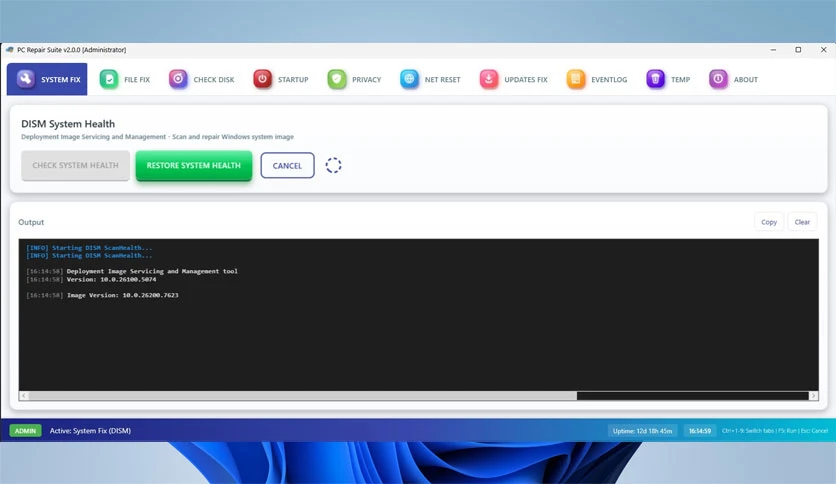Open the NET RESET tab label
This screenshot has height=484, width=836.
tap(443, 79)
